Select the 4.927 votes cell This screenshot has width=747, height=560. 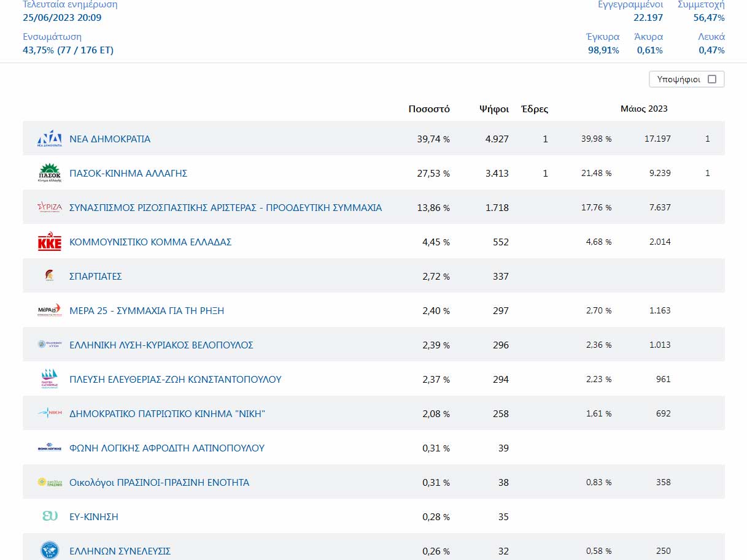pyautogui.click(x=497, y=139)
